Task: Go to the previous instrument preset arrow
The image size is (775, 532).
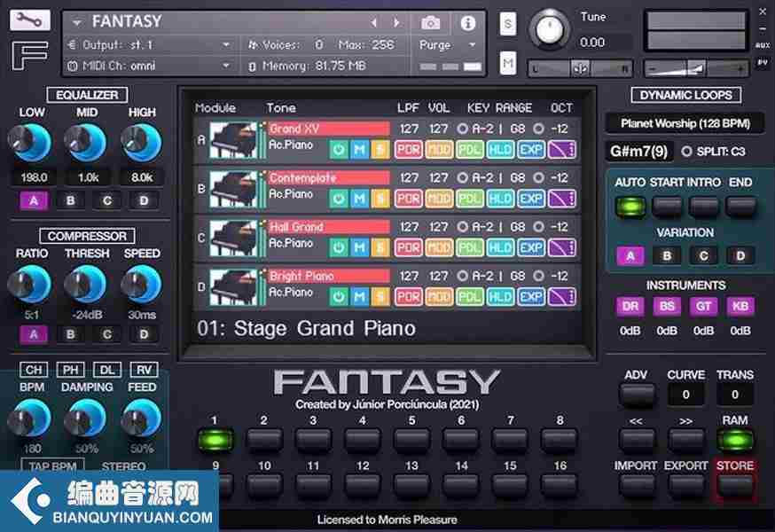Action: pyautogui.click(x=374, y=23)
